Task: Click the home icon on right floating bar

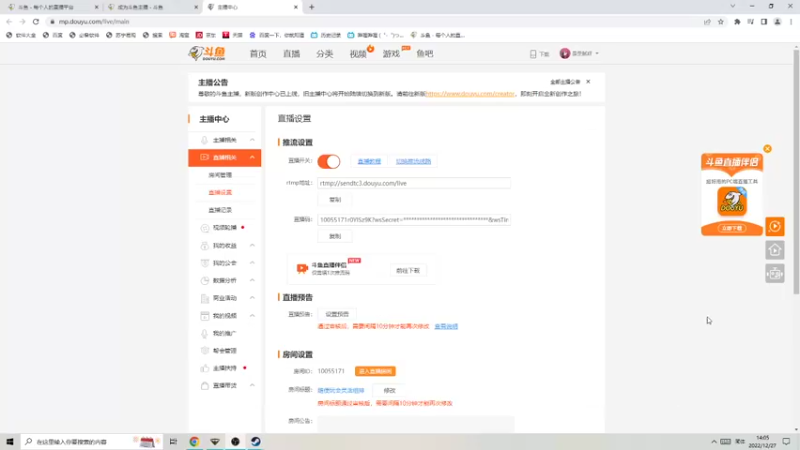Action: [774, 250]
